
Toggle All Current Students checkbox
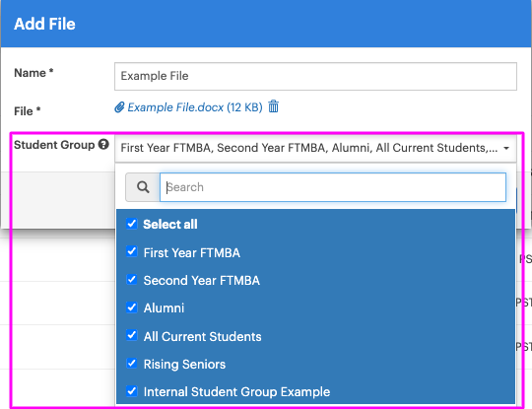point(132,335)
